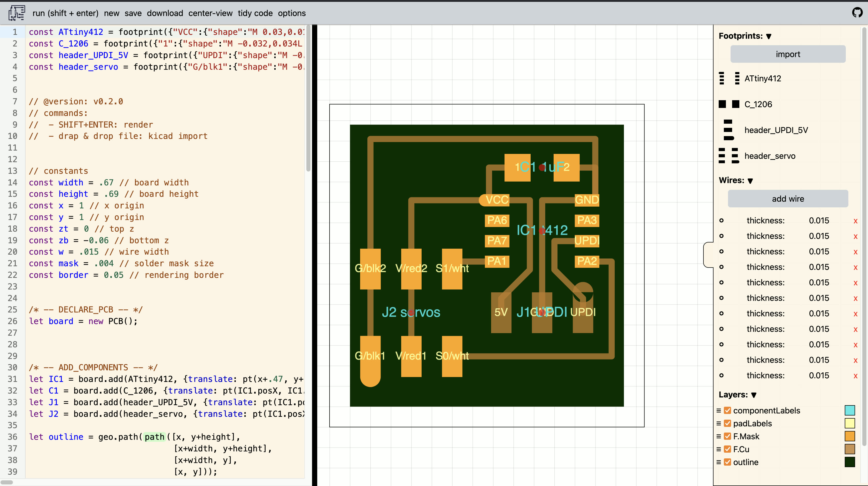Click the SVG-PCB logo icon
The width and height of the screenshot is (868, 486).
tap(16, 13)
